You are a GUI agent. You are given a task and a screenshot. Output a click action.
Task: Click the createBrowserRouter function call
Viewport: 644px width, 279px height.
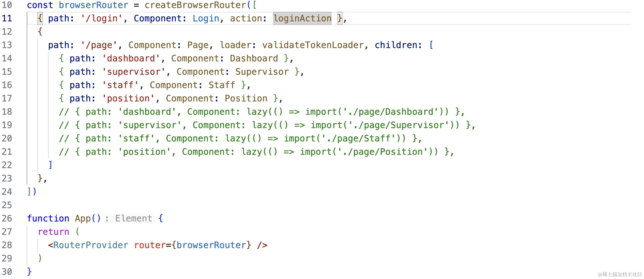(x=196, y=5)
